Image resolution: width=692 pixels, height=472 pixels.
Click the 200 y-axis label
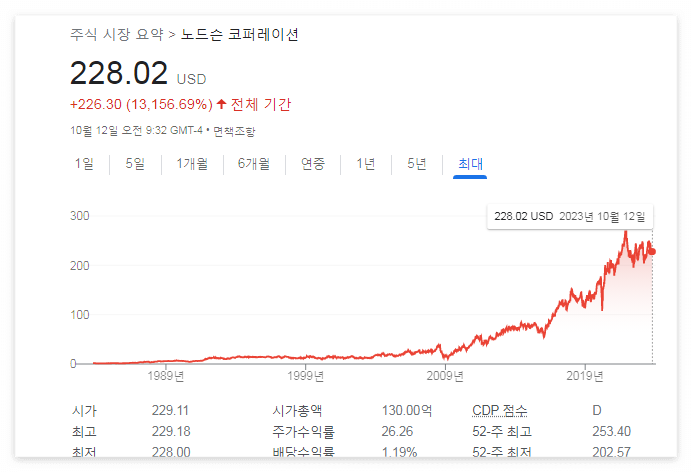pos(80,266)
